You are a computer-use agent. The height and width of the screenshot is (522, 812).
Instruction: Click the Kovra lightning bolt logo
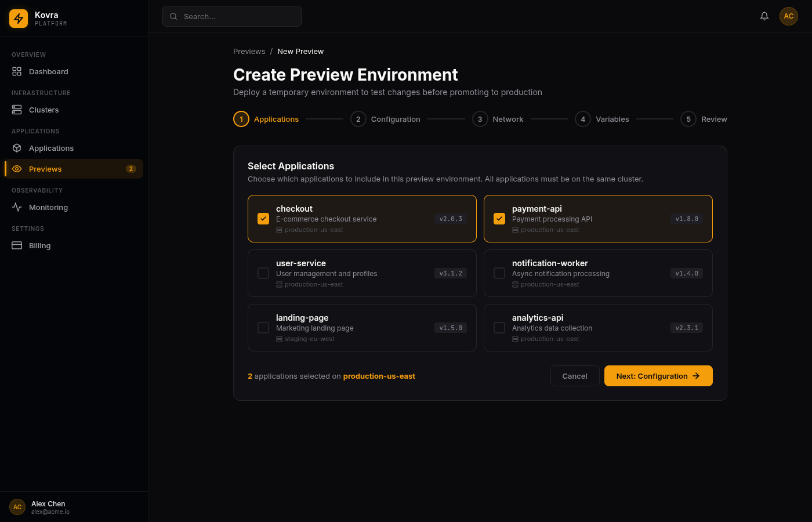tap(19, 19)
